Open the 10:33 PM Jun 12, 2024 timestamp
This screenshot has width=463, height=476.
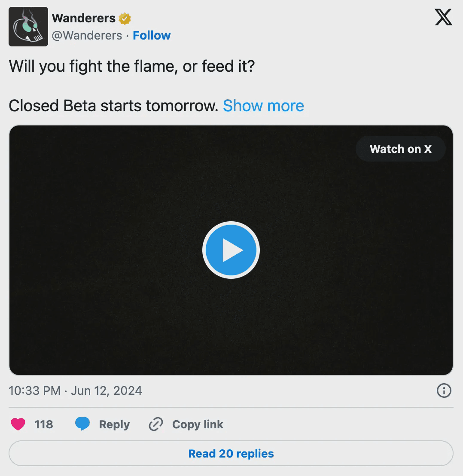[75, 391]
